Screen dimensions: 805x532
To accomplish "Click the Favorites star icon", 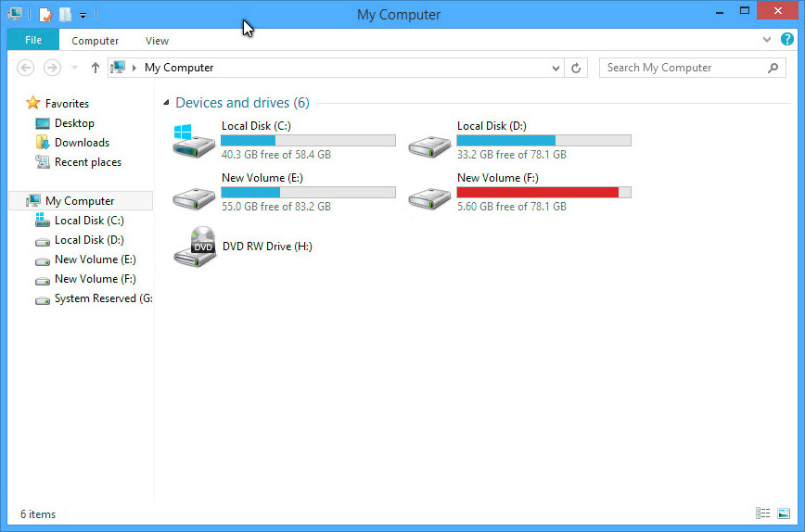I will click(x=32, y=103).
